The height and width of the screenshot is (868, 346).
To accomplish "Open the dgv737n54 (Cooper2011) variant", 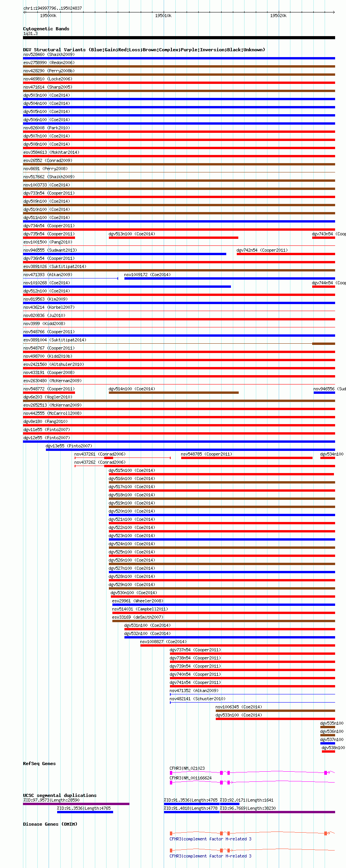I will point(195,650).
